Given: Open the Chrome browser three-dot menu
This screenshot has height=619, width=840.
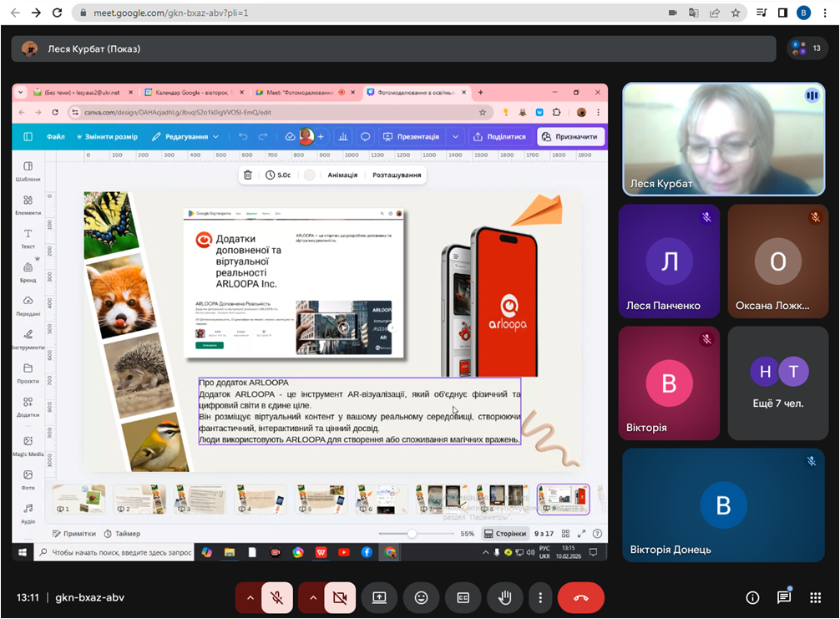Looking at the screenshot, I should tap(826, 13).
